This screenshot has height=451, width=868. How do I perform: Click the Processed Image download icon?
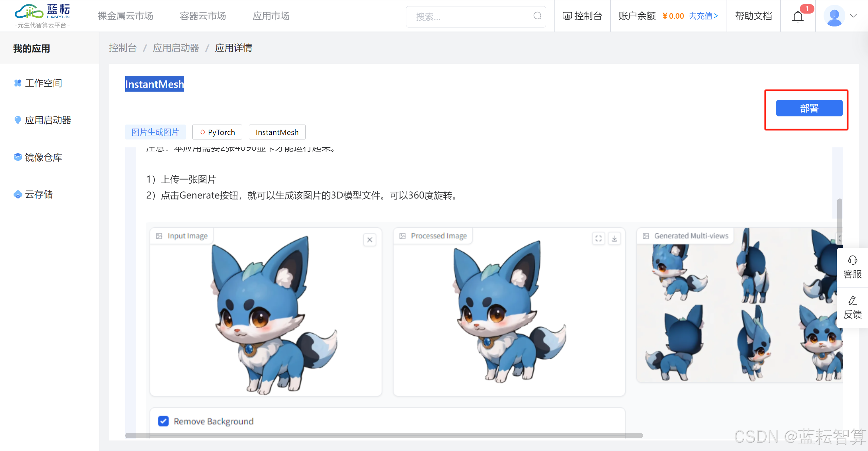coord(614,239)
